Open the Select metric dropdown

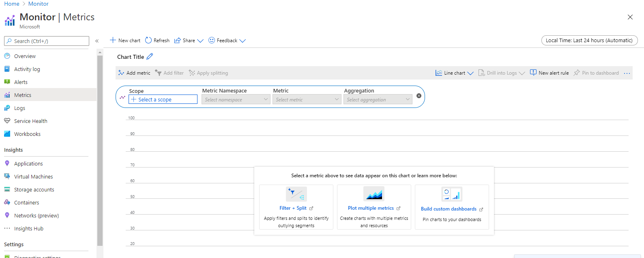(x=307, y=99)
